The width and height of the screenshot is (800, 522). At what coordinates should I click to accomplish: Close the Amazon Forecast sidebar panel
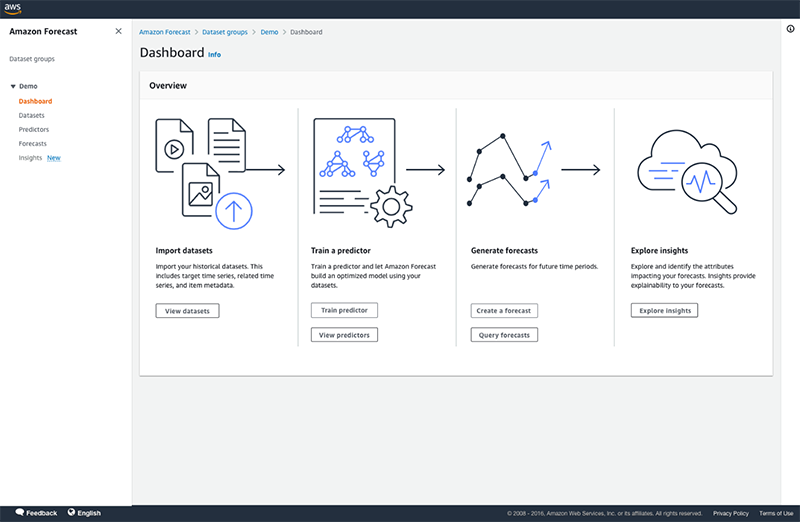pyautogui.click(x=118, y=31)
